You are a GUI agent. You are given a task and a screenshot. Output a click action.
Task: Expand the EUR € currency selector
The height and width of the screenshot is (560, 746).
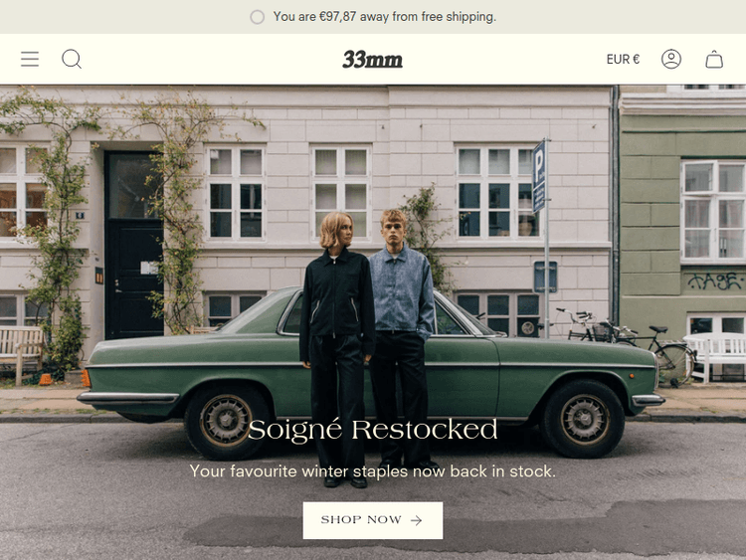[x=623, y=59]
